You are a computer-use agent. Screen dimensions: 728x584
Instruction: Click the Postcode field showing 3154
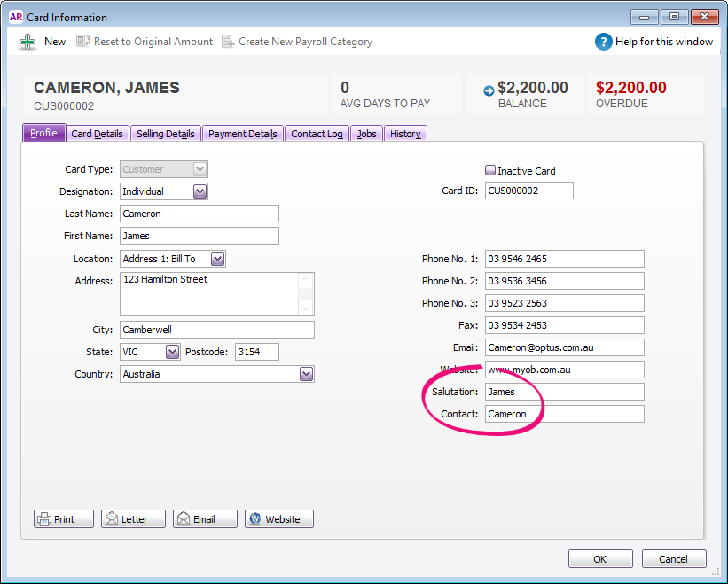[257, 352]
